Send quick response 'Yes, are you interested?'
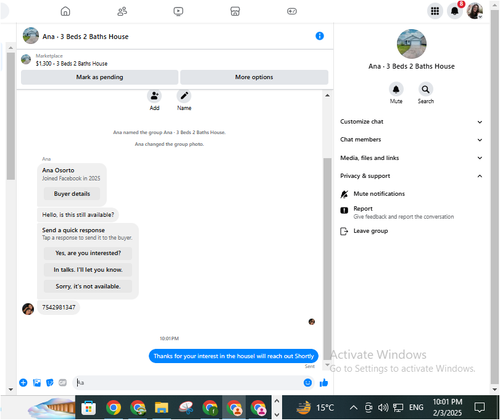Viewport: 500px width, 420px height. pos(88,253)
